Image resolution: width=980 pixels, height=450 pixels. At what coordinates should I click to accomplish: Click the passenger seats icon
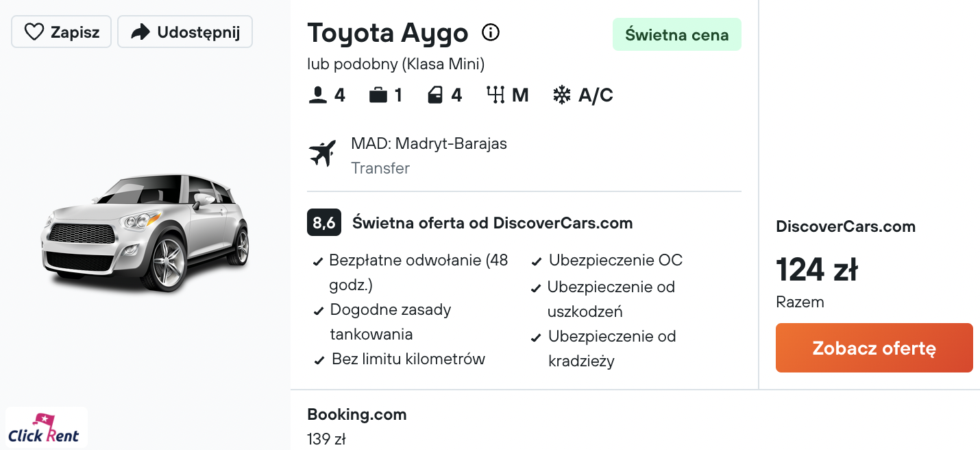tap(317, 95)
